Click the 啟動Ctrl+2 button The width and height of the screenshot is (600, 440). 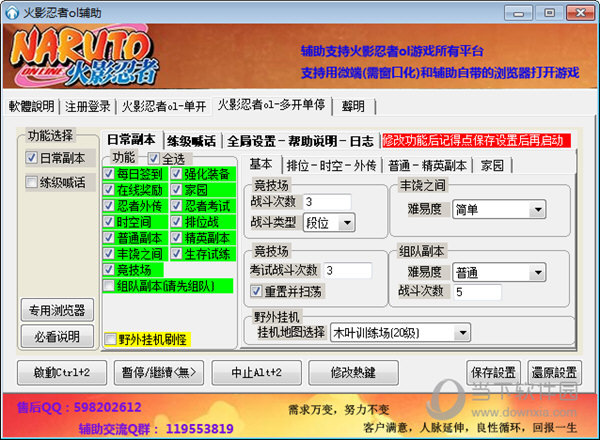click(62, 372)
